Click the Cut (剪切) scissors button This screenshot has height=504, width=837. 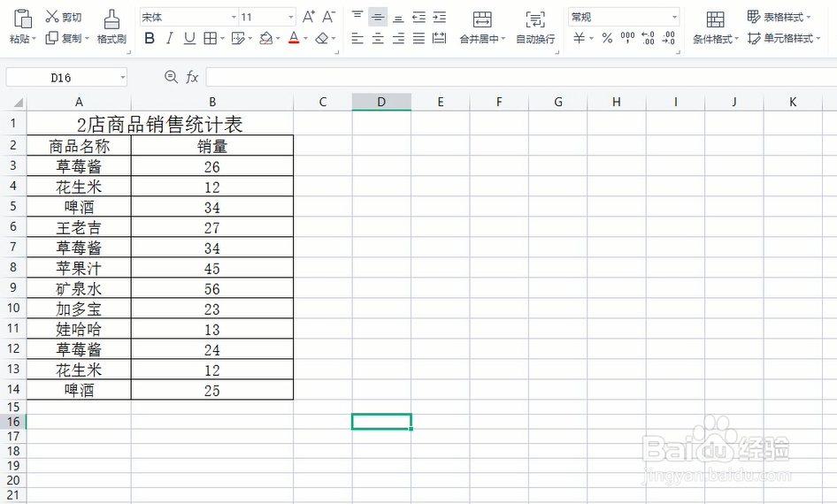(x=63, y=17)
